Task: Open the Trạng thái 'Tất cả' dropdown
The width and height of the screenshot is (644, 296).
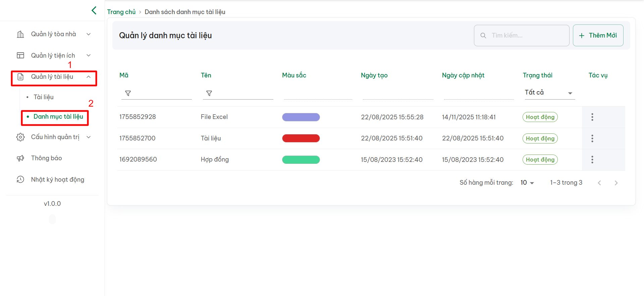Action: 549,93
